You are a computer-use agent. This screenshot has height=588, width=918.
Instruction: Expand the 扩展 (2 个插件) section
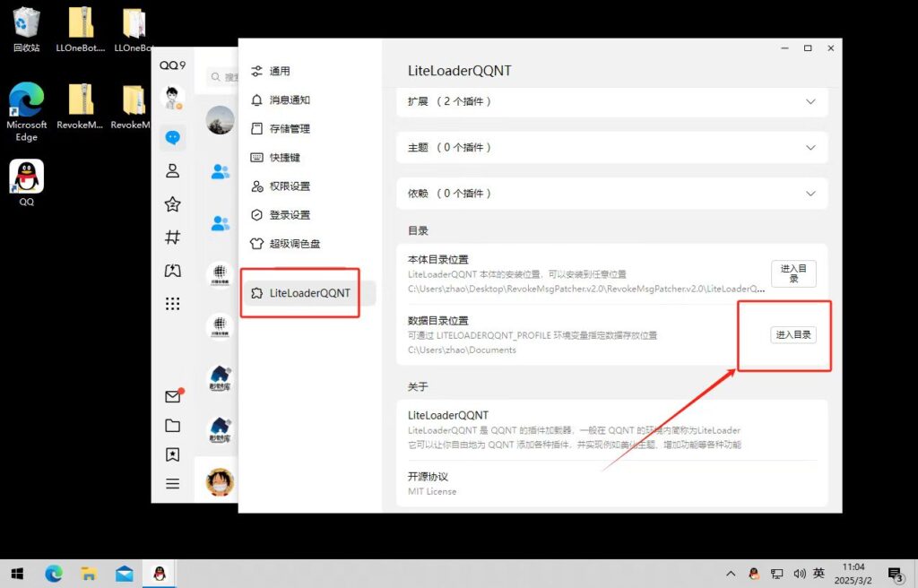point(612,102)
